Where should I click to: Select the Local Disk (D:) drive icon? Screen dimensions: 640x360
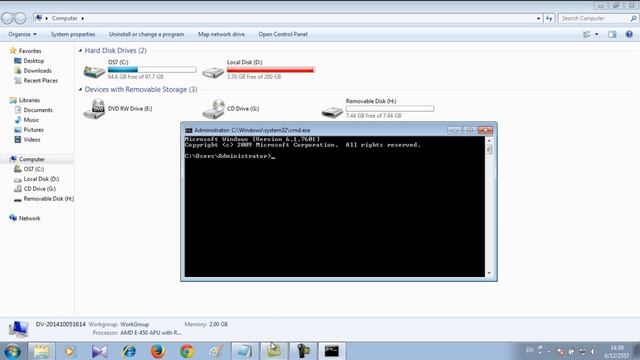(213, 72)
